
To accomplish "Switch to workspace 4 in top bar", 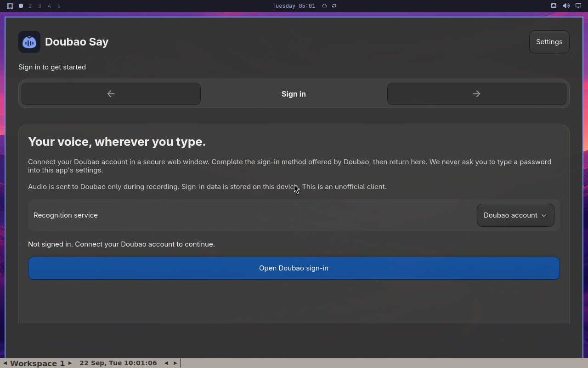I will click(x=49, y=6).
